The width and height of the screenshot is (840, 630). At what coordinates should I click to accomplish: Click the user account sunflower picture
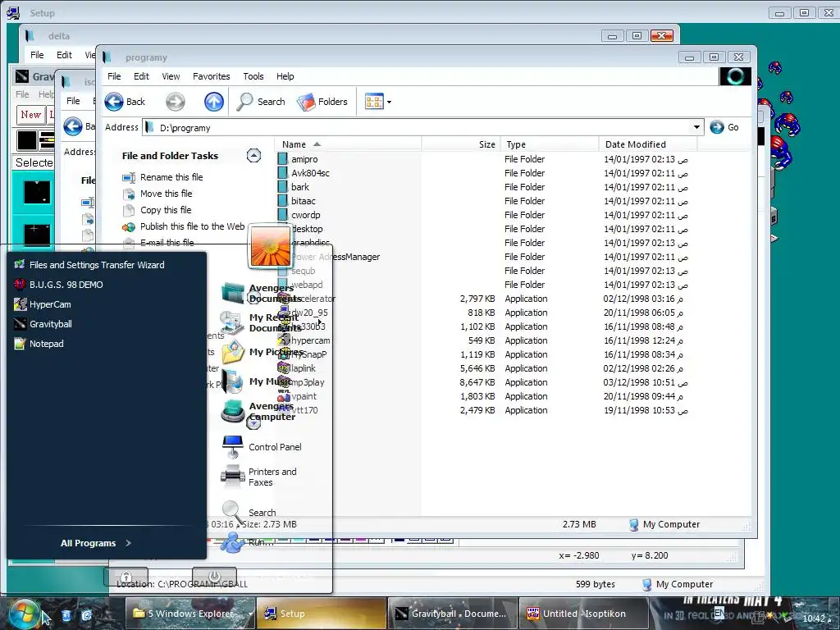pos(271,246)
